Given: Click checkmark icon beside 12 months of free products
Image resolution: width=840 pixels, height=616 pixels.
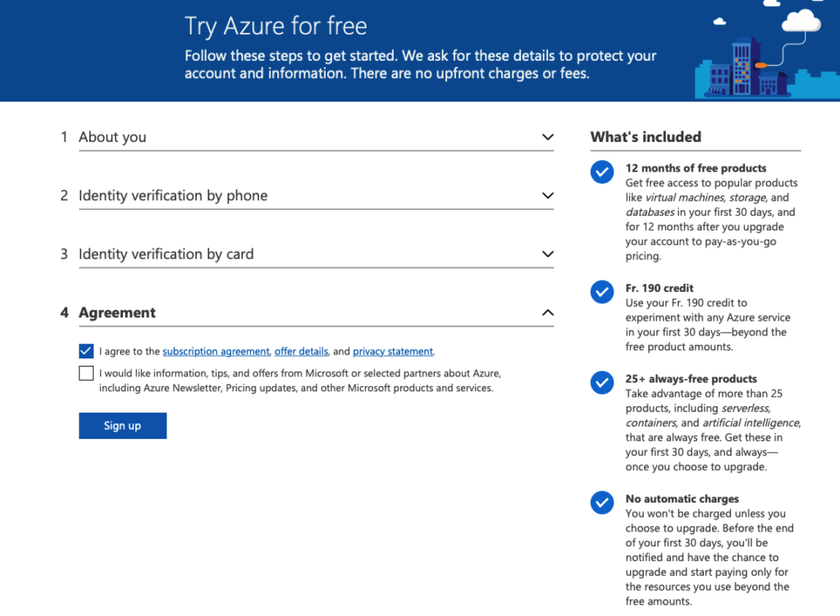Looking at the screenshot, I should pos(602,171).
